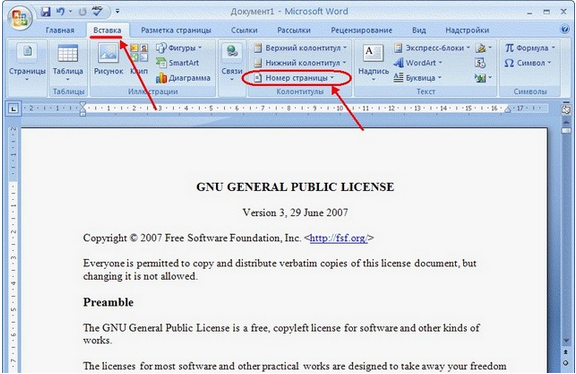This screenshot has height=374, width=576.
Task: Toggle the ruler view button above scrollbar
Action: [x=566, y=109]
